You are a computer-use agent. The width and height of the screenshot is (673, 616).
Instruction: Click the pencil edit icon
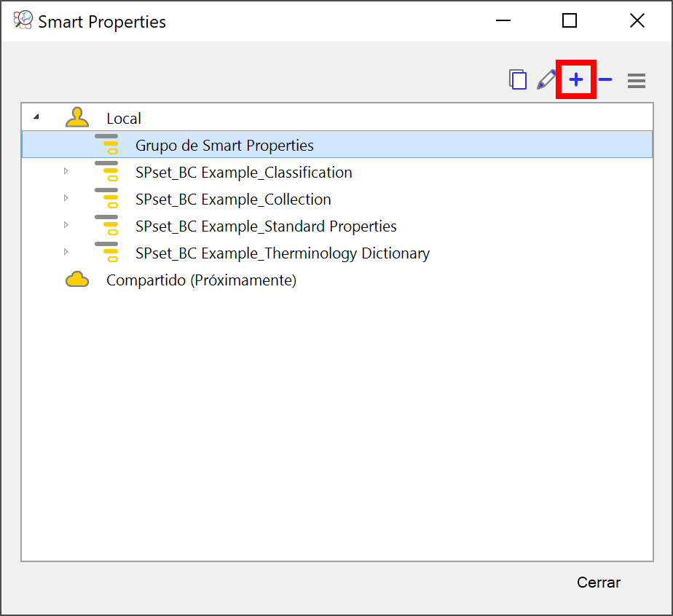coord(546,80)
